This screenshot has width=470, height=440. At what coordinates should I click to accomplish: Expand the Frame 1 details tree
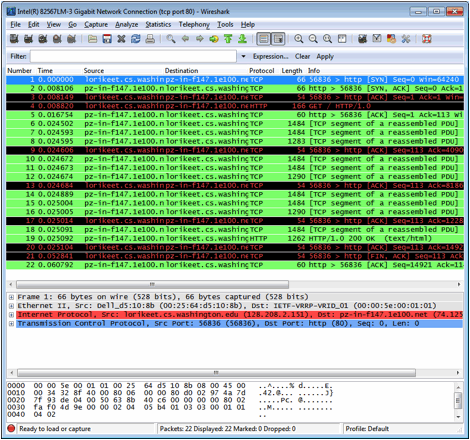pos(11,297)
